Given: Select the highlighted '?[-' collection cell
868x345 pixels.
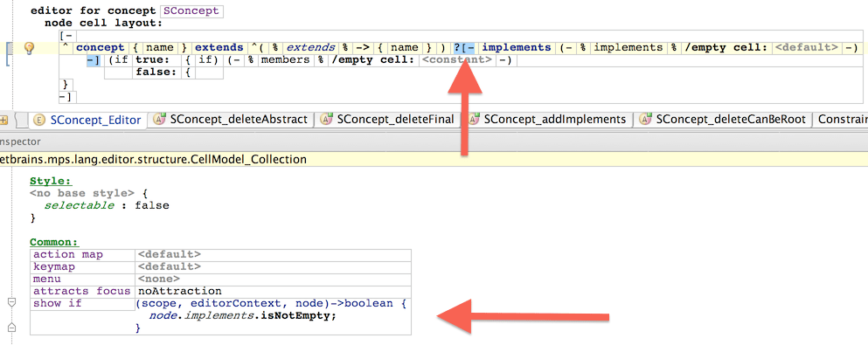Looking at the screenshot, I should [464, 47].
